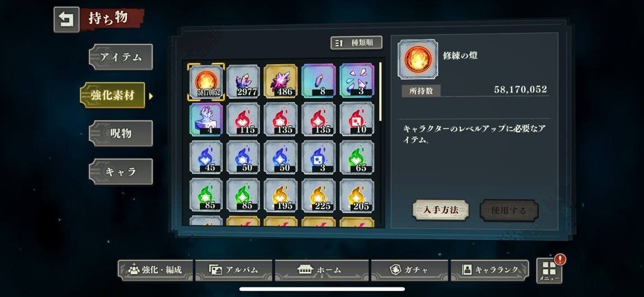The width and height of the screenshot is (644, 297).
Task: Select the red flame item with 115 count
Action: (x=244, y=119)
